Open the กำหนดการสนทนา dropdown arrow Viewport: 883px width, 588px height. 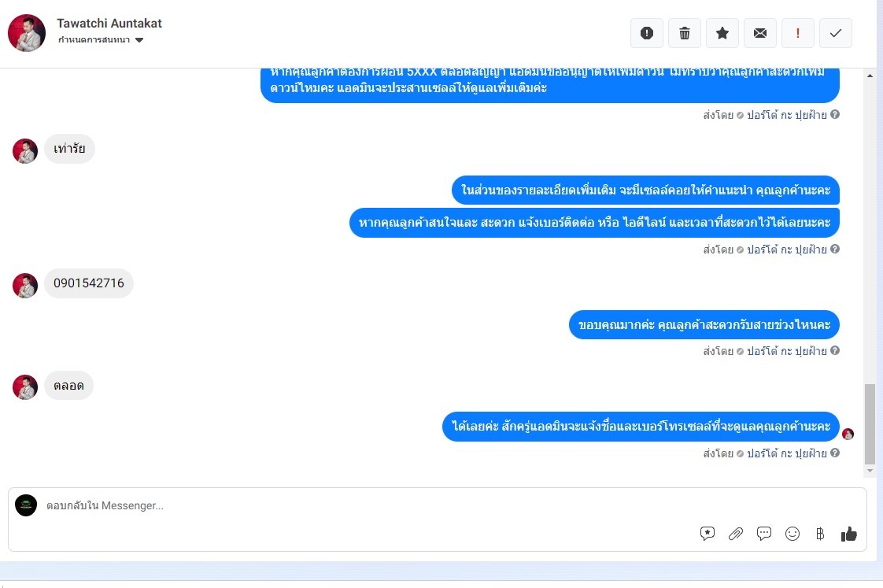(139, 40)
